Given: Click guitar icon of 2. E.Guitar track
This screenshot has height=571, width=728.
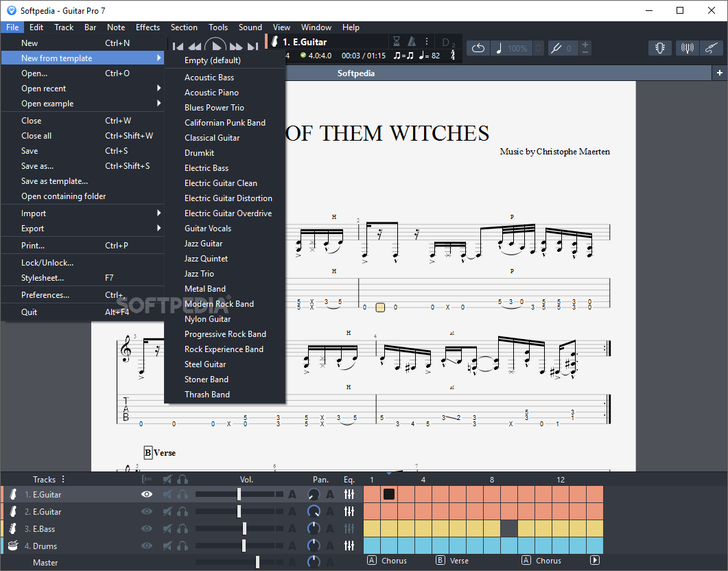Looking at the screenshot, I should (13, 511).
